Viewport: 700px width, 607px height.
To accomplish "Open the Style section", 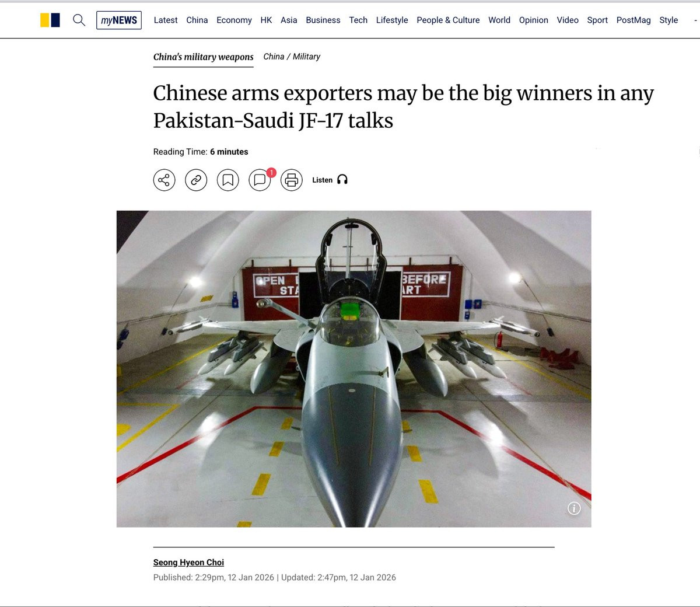I will click(x=668, y=20).
